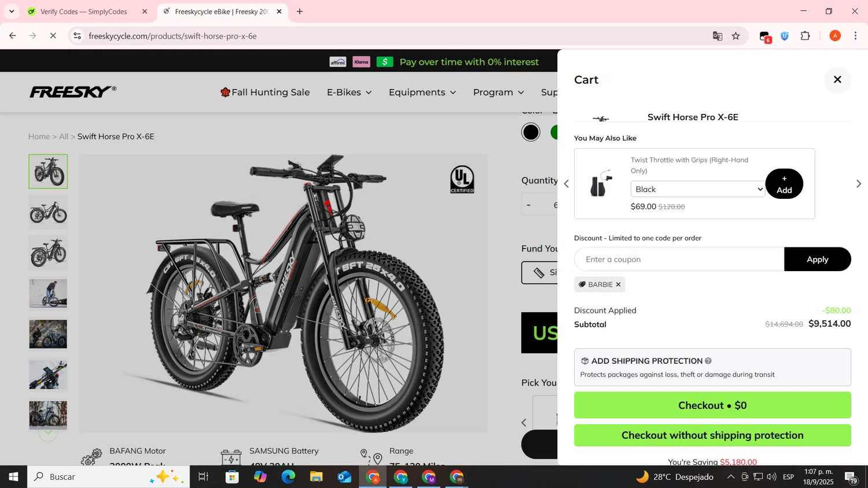Image resolution: width=868 pixels, height=488 pixels.
Task: Open File Explorer from taskbar
Action: click(x=316, y=477)
